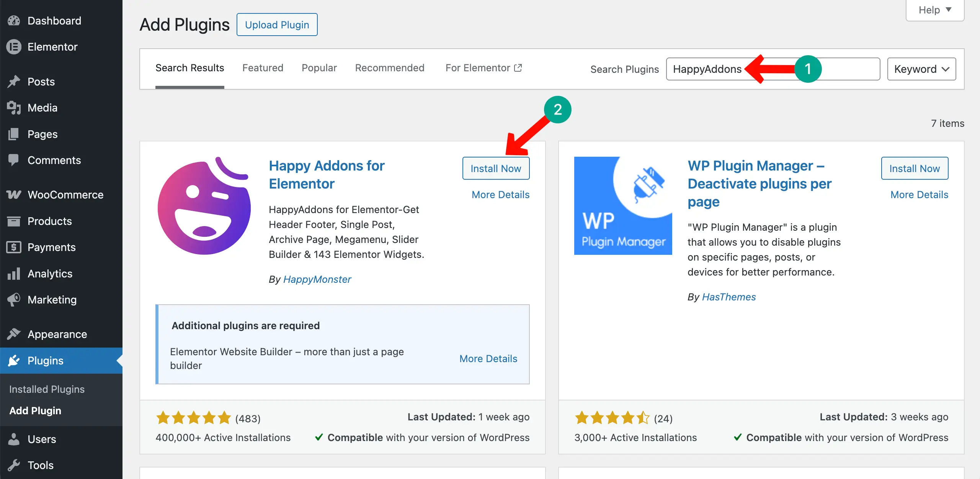980x479 pixels.
Task: Open the Payments menu item
Action: [x=61, y=247]
